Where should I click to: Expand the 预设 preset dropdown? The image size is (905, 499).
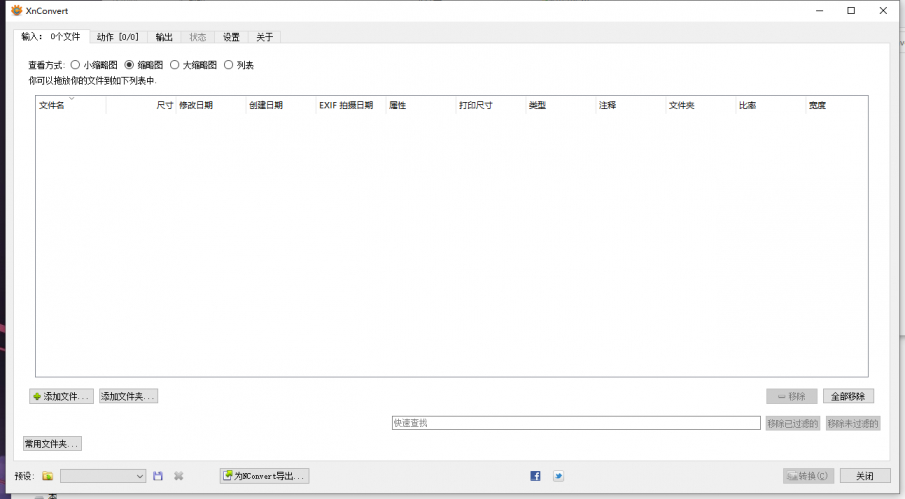103,476
